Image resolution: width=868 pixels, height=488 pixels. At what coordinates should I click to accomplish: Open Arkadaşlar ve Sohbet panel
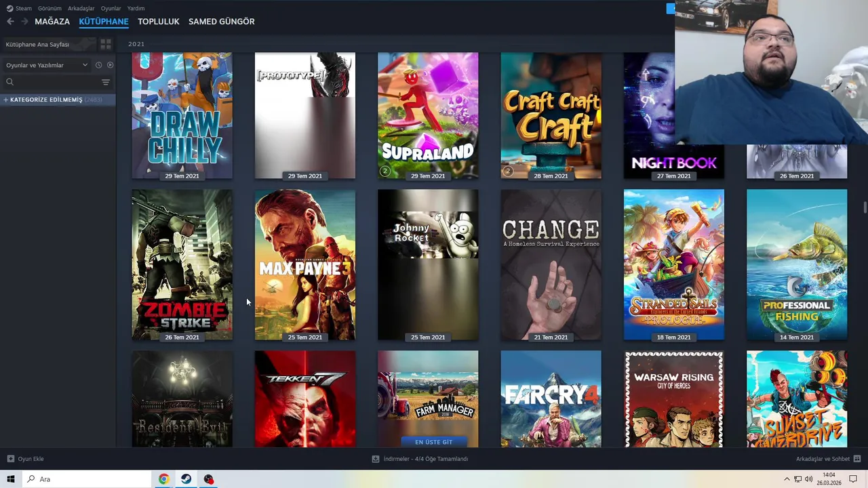pos(828,459)
